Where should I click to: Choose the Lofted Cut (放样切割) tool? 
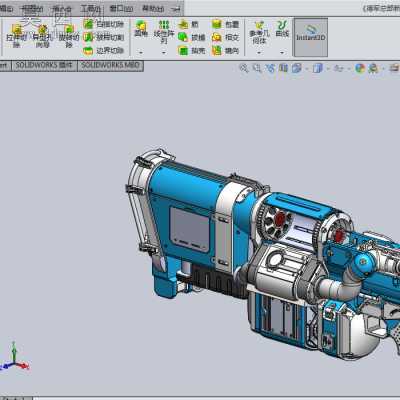103,37
